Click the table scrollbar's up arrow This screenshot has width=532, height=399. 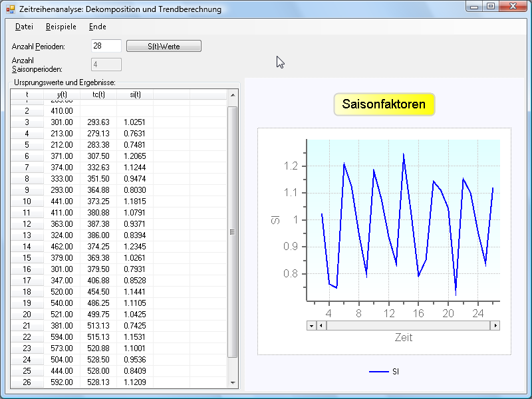[x=233, y=95]
